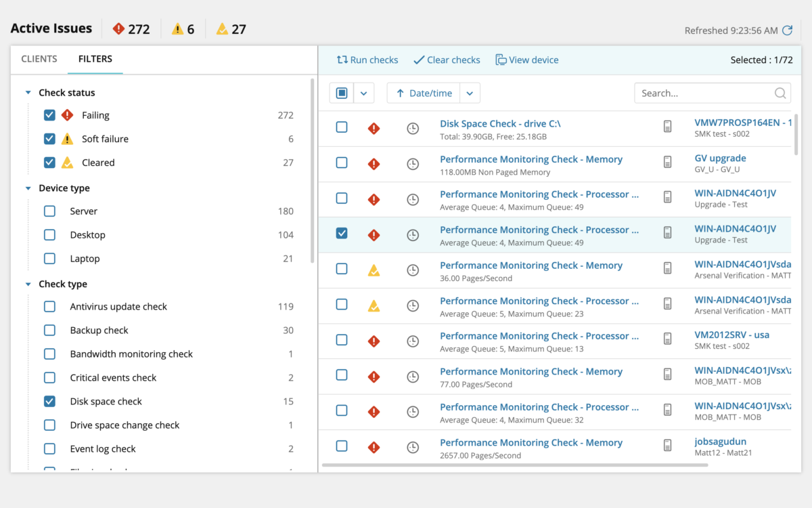Open Disk Space Check - drive C:\ link
812x508 pixels.
pos(500,123)
